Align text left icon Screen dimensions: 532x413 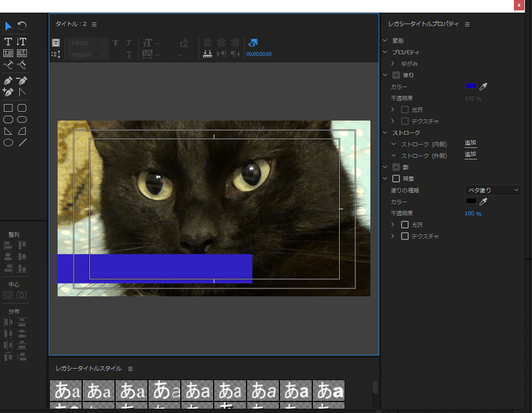[x=208, y=43]
